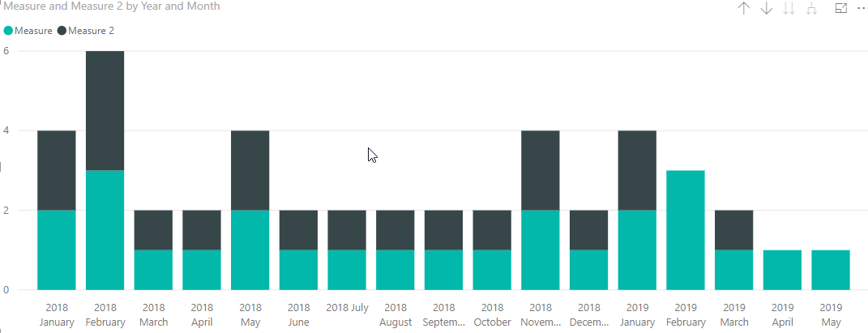Select 2018 January teal Measure segment

point(57,250)
